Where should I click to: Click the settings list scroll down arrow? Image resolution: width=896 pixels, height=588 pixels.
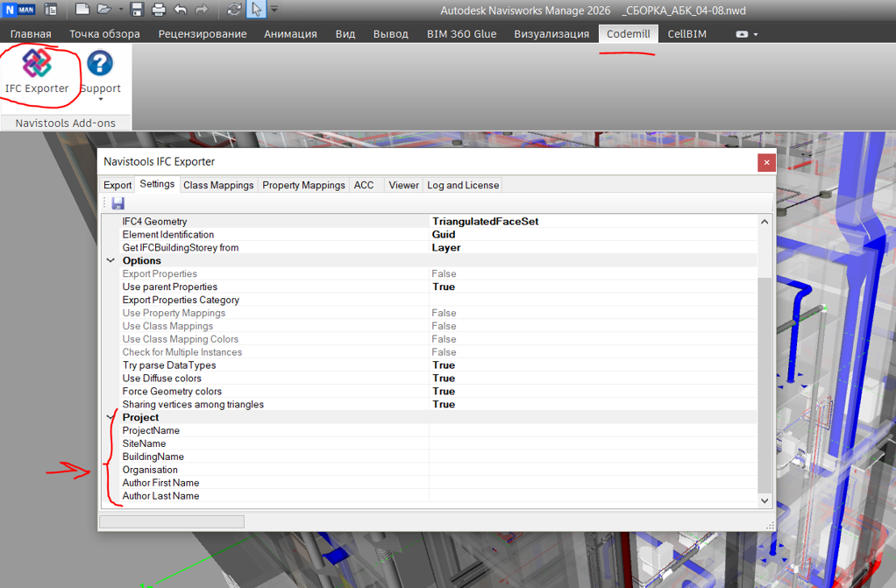[764, 500]
